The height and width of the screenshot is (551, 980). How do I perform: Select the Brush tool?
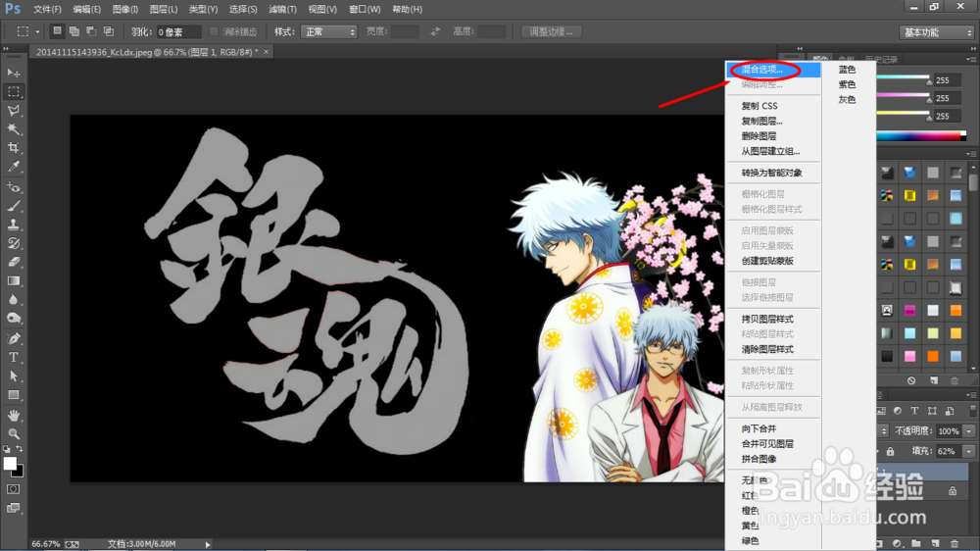(x=13, y=206)
